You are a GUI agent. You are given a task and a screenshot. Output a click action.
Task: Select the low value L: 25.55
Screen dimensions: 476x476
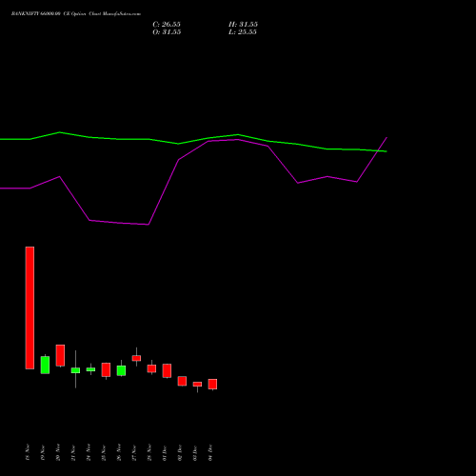coord(243,32)
